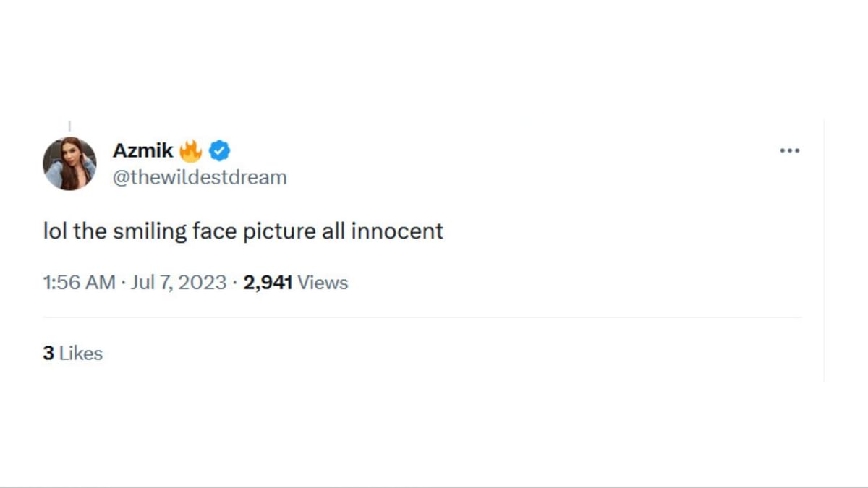Screen dimensions: 868x488
Task: Click the display name Azmik
Action: [142, 150]
